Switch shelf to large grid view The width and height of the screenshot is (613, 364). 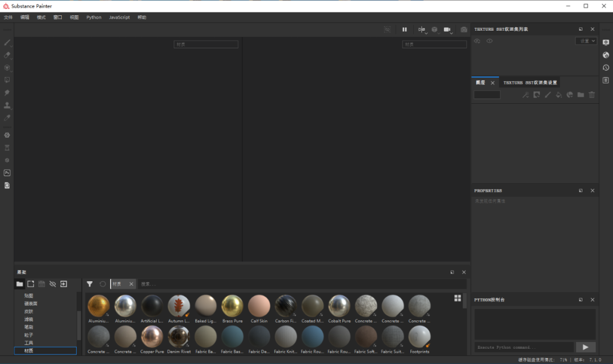pos(457,298)
